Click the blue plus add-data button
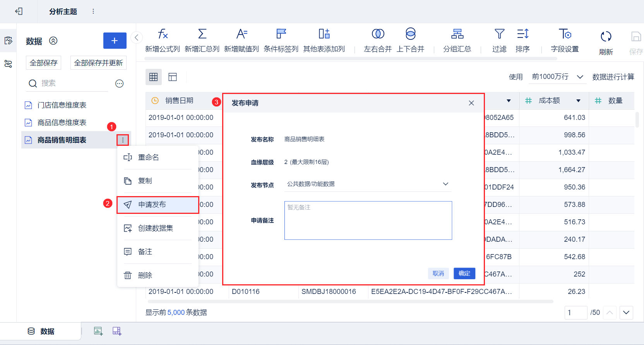Image resolution: width=644 pixels, height=345 pixels. tap(115, 41)
